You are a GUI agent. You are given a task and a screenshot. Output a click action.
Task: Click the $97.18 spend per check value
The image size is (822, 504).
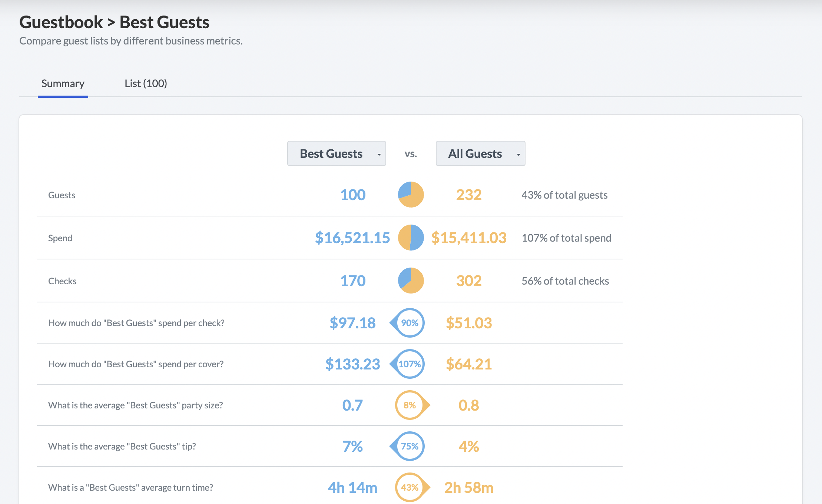[x=352, y=323]
